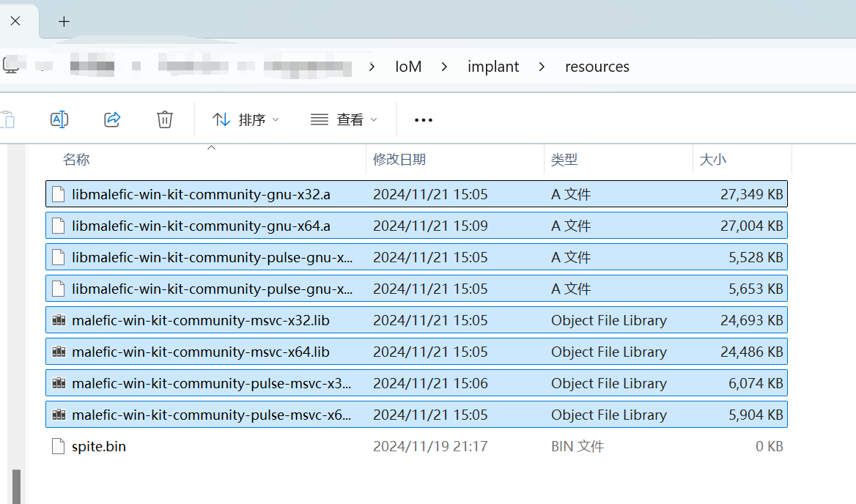Open the IoM breadcrumb folder

tap(407, 66)
